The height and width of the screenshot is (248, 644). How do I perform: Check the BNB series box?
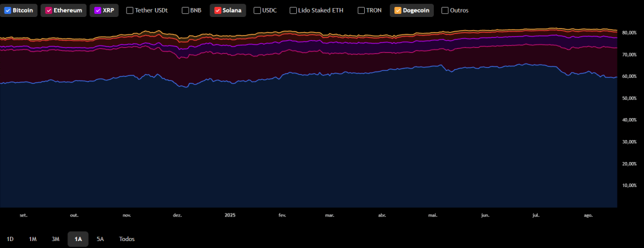(185, 10)
